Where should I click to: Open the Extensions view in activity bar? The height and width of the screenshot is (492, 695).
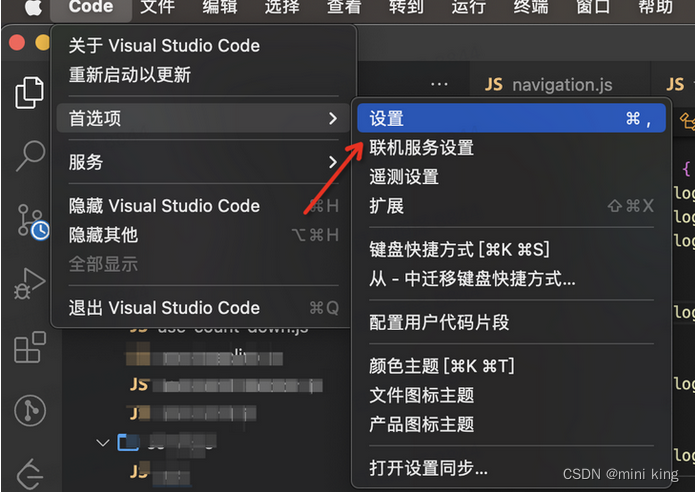[x=30, y=347]
